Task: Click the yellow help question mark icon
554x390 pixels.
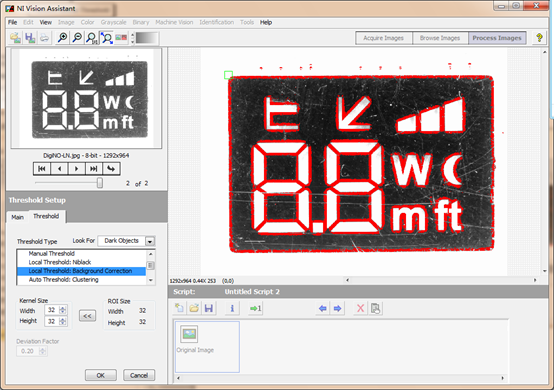Action: point(539,38)
